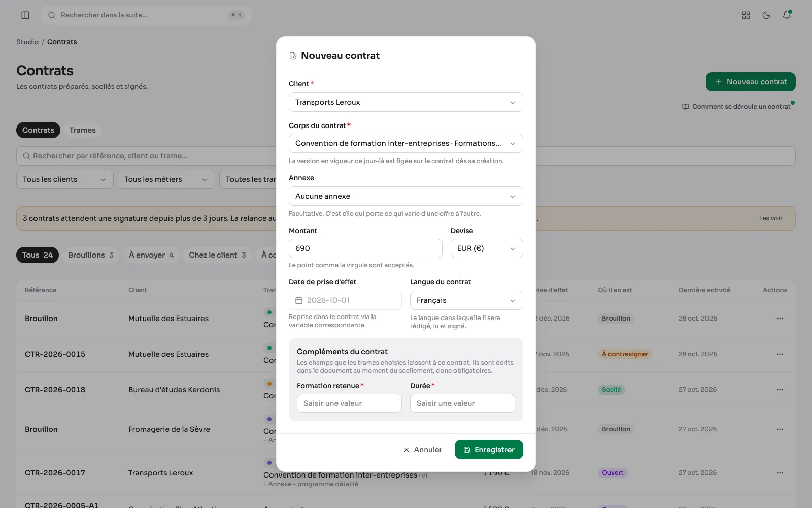Viewport: 812px width, 508px height.
Task: Open Tous les métiers filter
Action: (x=166, y=179)
